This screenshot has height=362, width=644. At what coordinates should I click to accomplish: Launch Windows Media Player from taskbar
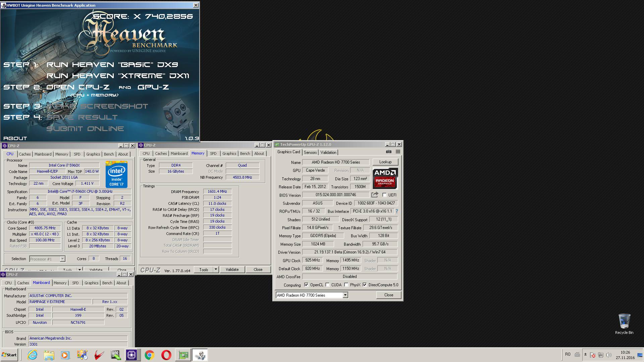coord(65,355)
